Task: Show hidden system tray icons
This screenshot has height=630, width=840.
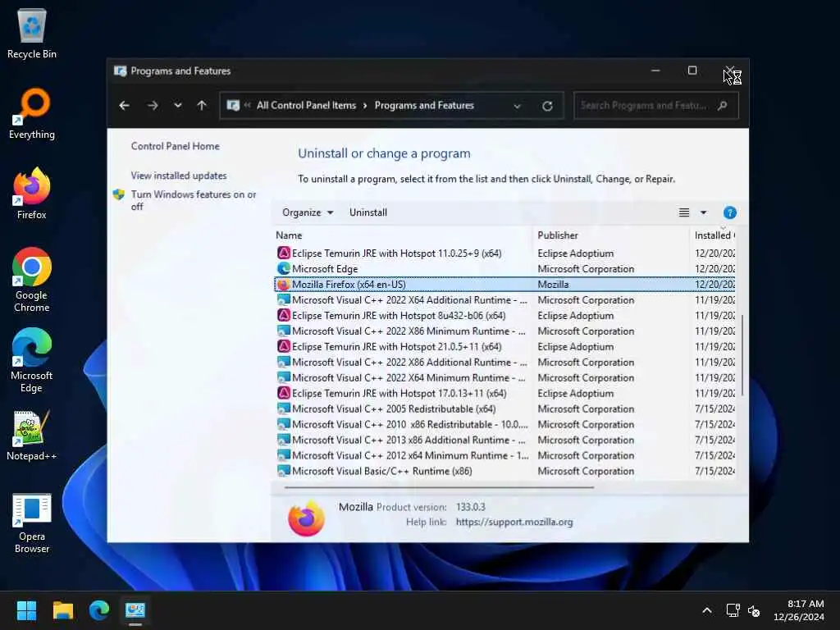Action: [707, 610]
